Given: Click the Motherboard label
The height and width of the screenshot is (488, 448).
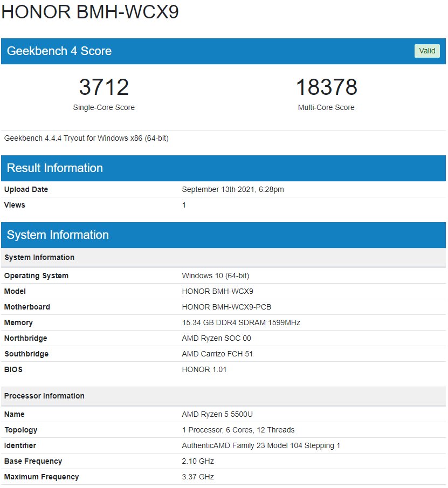Looking at the screenshot, I should click(x=27, y=307).
